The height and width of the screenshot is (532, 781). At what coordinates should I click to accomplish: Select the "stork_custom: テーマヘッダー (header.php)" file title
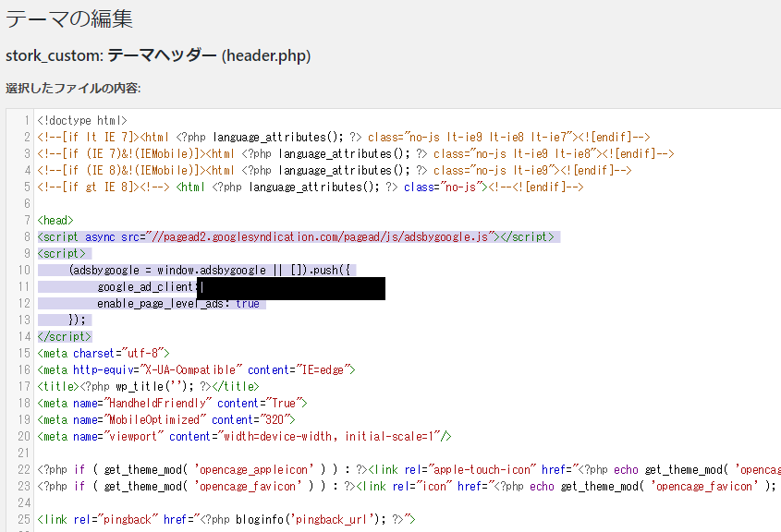click(158, 55)
